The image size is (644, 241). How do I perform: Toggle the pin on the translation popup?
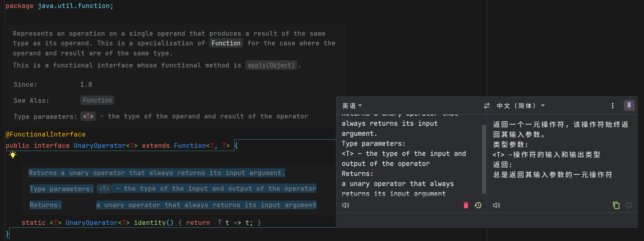629,106
